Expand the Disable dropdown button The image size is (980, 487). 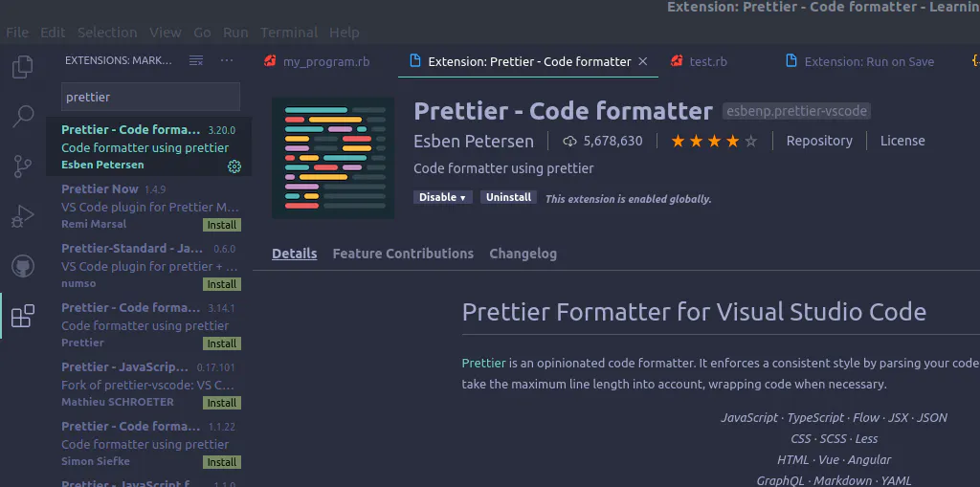pyautogui.click(x=442, y=197)
